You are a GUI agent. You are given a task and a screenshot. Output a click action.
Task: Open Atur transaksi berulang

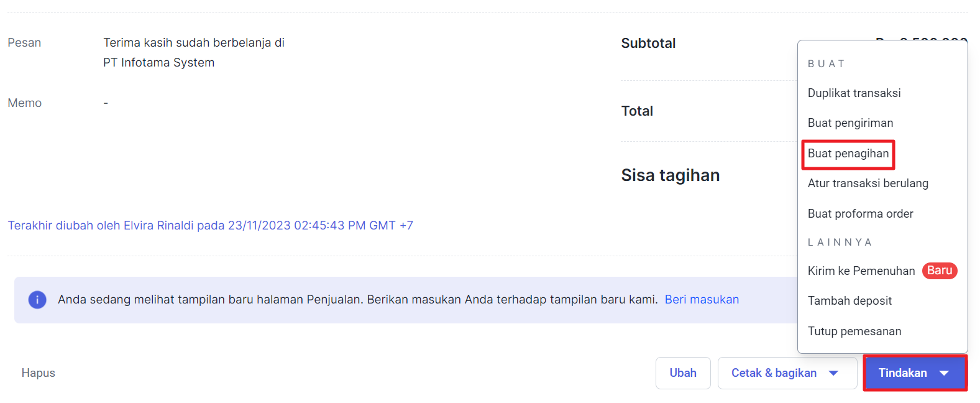click(868, 183)
